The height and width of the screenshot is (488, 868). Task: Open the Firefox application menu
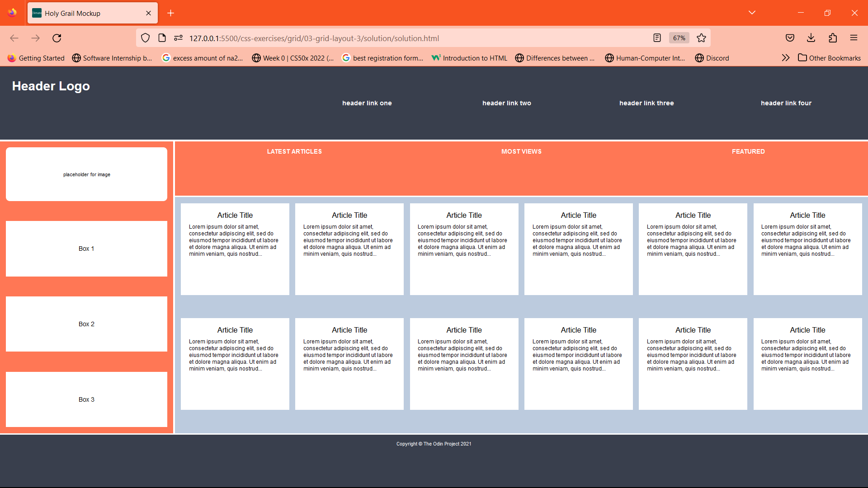pyautogui.click(x=854, y=38)
